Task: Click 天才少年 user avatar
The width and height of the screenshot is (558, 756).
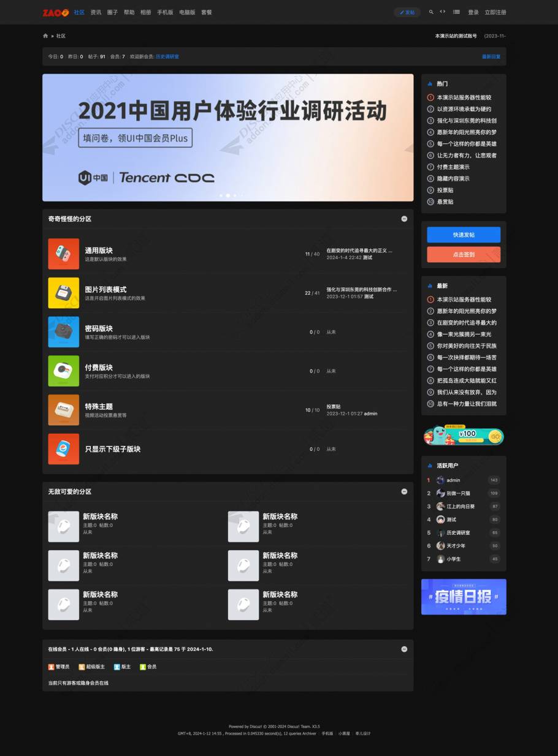Action: 440,546
